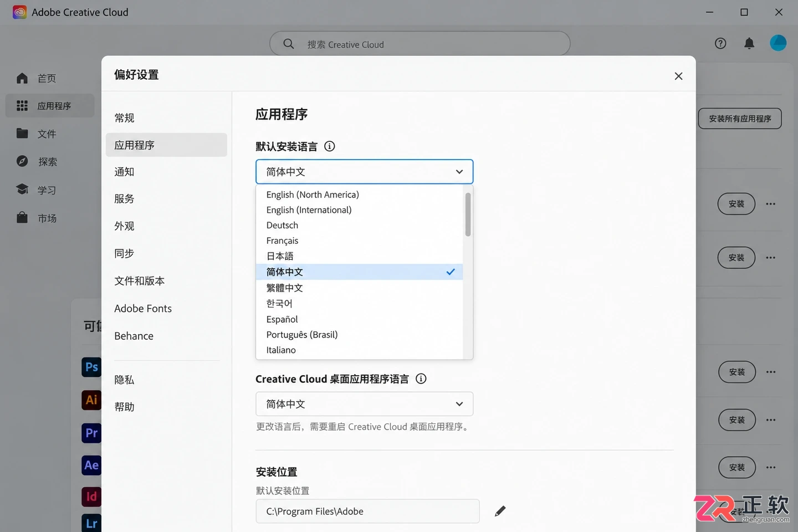Select 한국어 in the language list
This screenshot has height=532, width=798.
(x=359, y=304)
